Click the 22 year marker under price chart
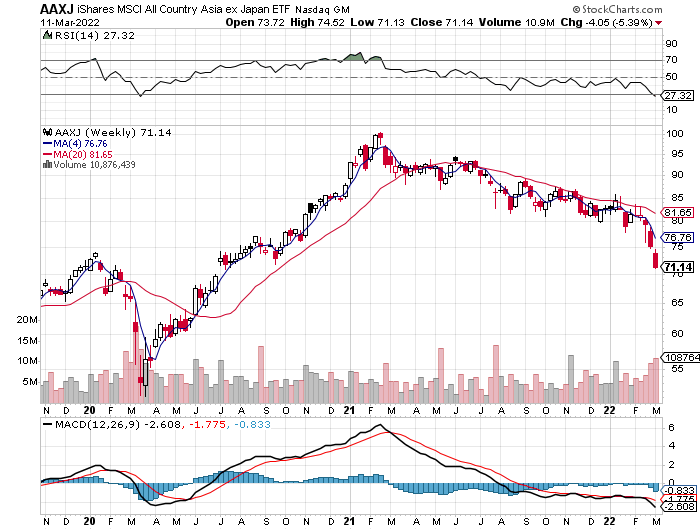700x530 pixels. coord(609,410)
